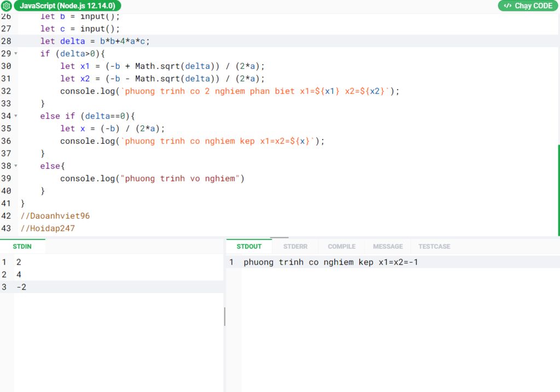Click the closing brace on line 41

point(23,203)
